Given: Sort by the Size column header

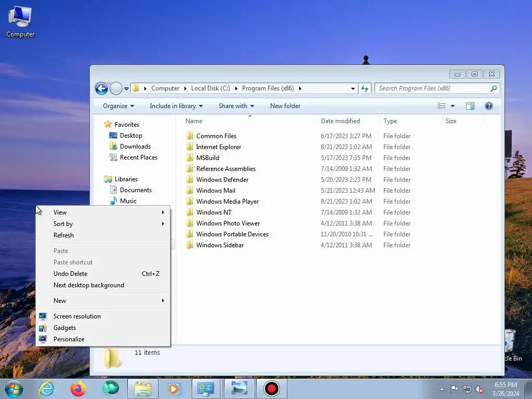Looking at the screenshot, I should (x=450, y=121).
